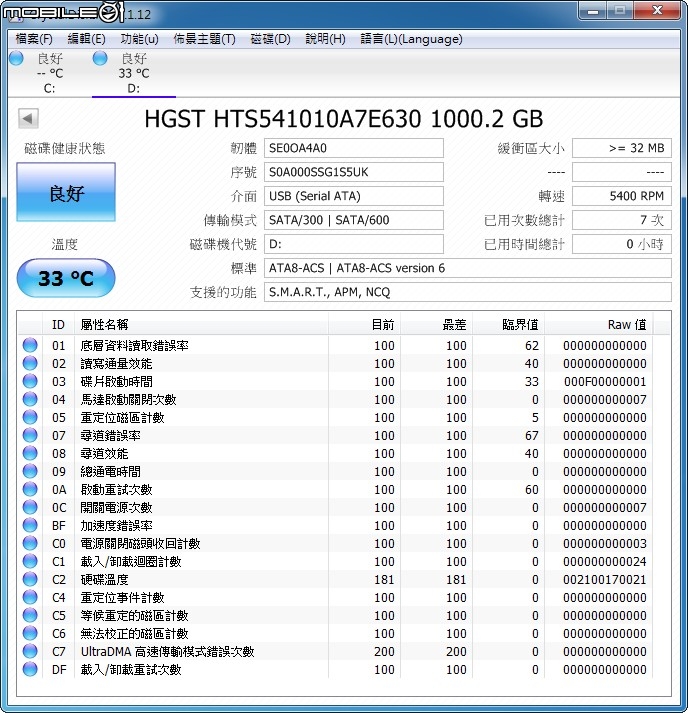The width and height of the screenshot is (688, 713).
Task: Click the rotation rate field 5400 RPM
Action: tap(622, 196)
